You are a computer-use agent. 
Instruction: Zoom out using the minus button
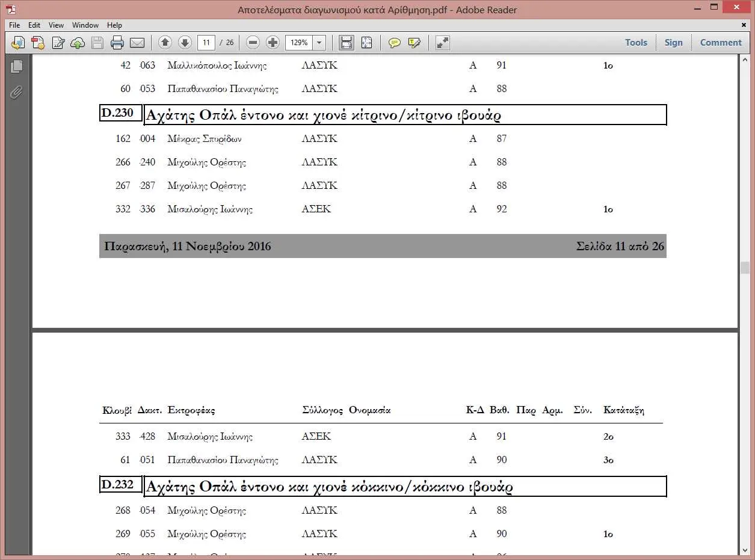click(253, 43)
